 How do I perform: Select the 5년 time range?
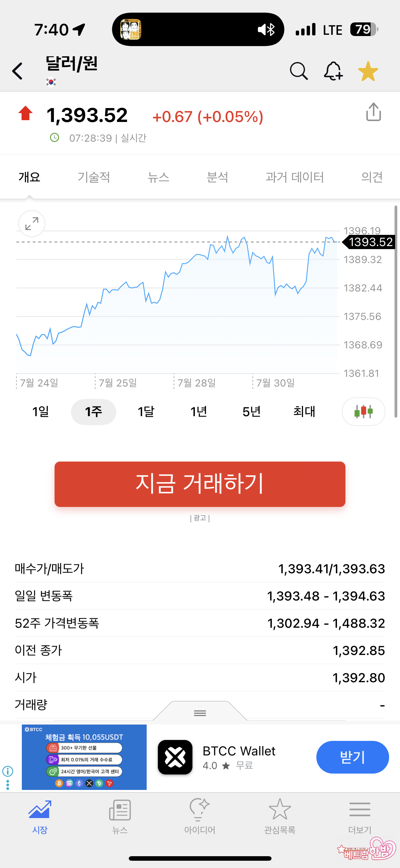tap(251, 411)
